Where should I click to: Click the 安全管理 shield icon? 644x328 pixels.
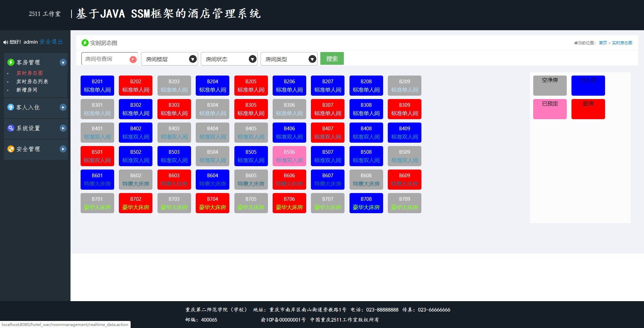tap(11, 149)
